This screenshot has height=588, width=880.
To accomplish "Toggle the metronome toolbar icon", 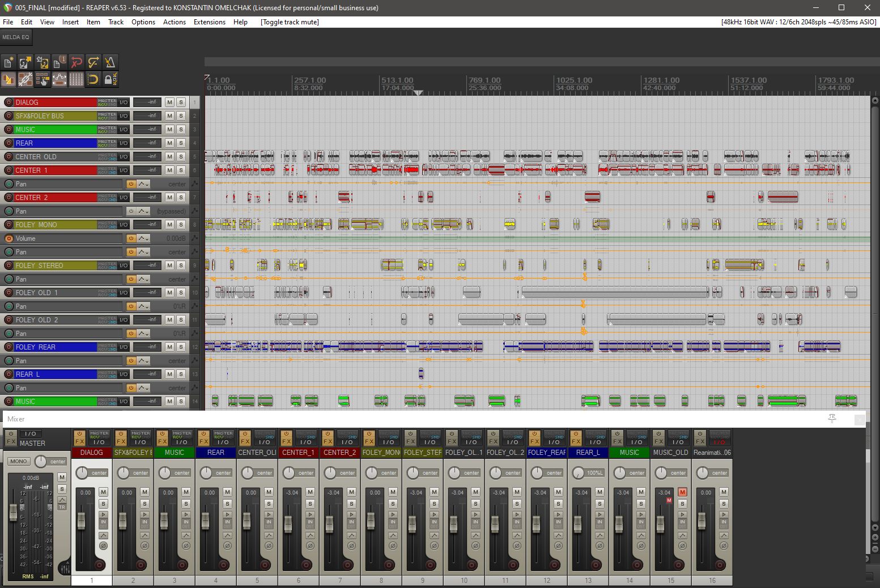I will point(110,62).
